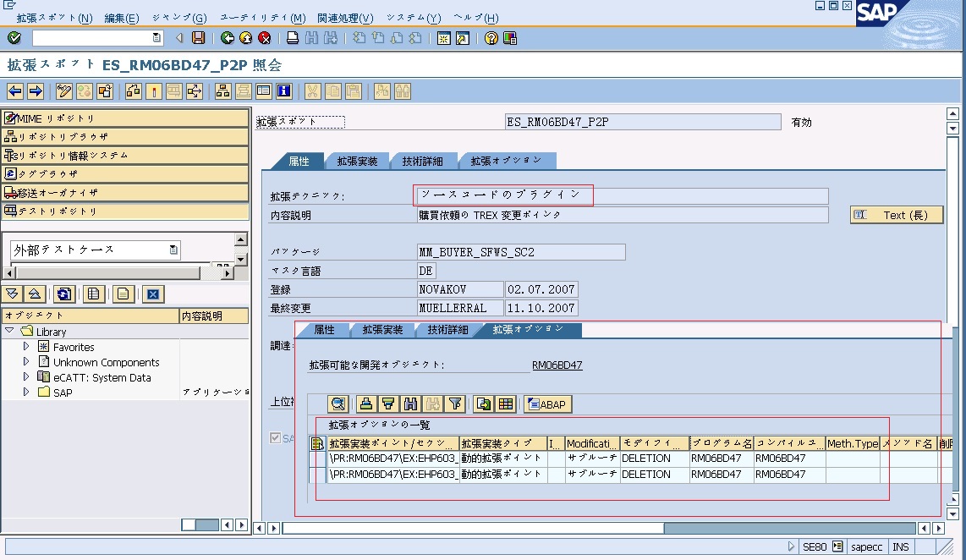
Task: Navigate to previous object with blue left arrow
Action: (x=15, y=92)
